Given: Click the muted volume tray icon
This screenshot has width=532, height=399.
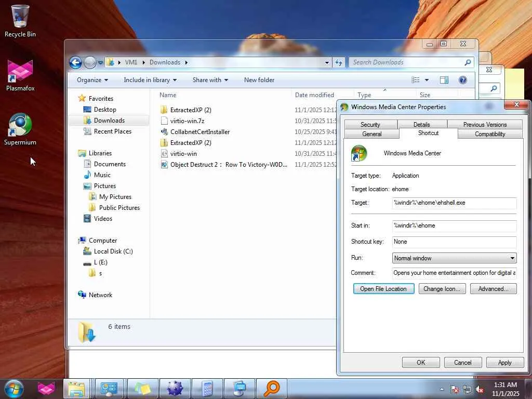Looking at the screenshot, I should [480, 389].
